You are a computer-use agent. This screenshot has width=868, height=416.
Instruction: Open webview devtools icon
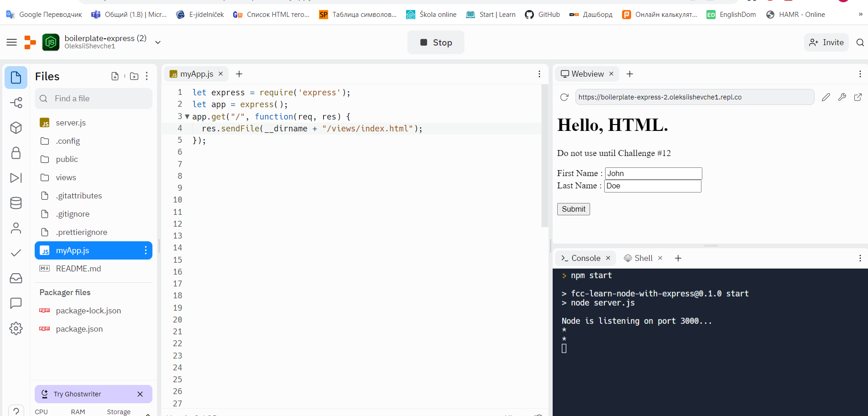tap(842, 97)
